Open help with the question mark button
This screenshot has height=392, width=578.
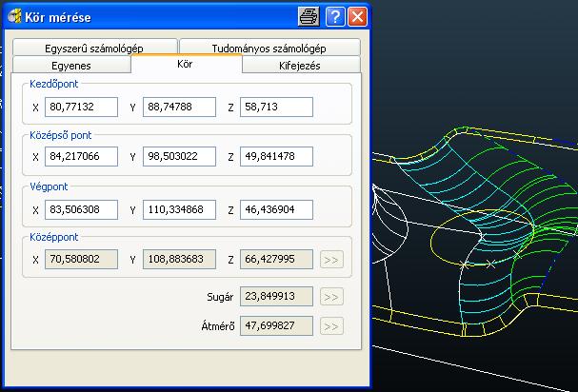(x=335, y=17)
